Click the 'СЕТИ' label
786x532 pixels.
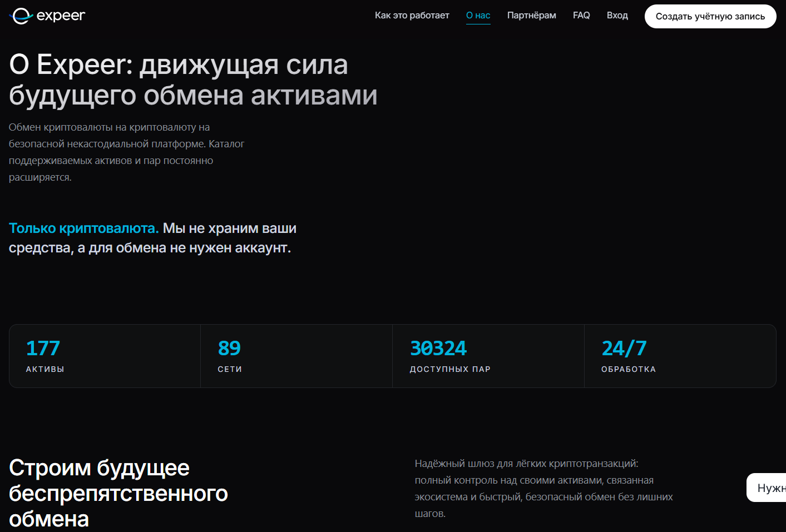pos(230,369)
